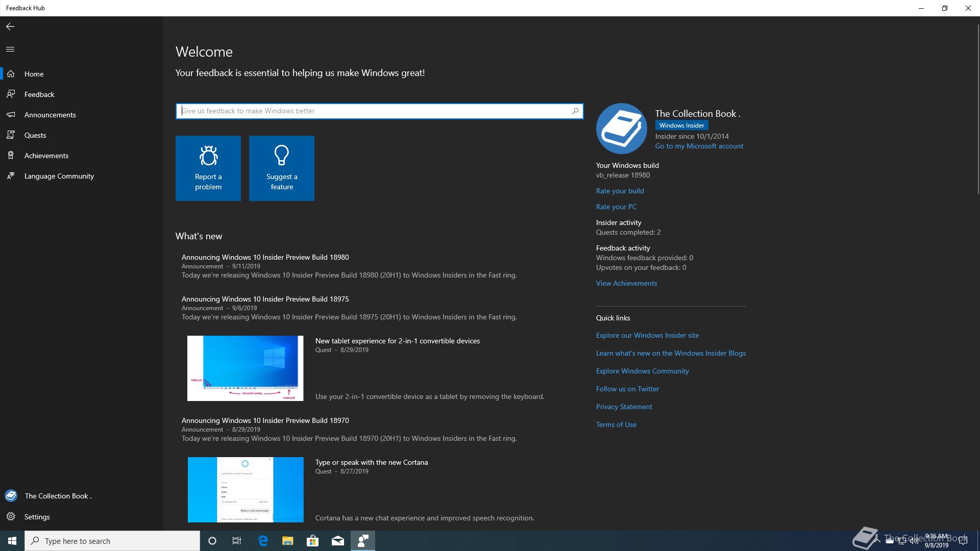The image size is (980, 551).
Task: Open Windows Start menu
Action: pyautogui.click(x=12, y=541)
